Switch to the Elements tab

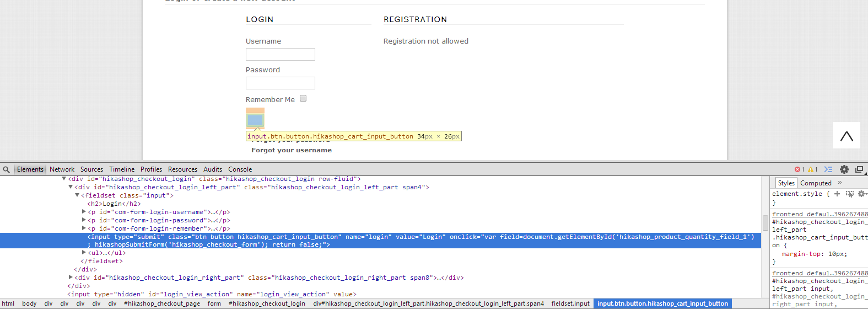click(x=30, y=169)
